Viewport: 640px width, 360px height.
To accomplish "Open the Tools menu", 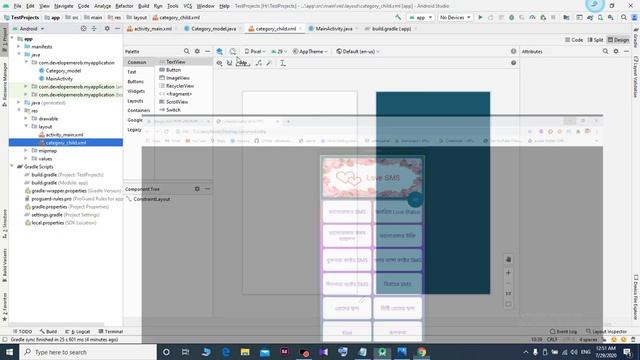I will [x=173, y=6].
